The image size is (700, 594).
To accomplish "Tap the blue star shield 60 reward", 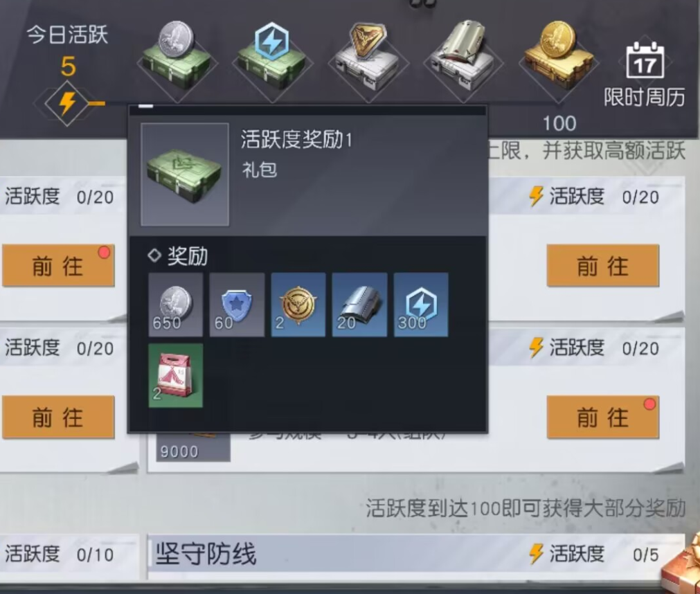I will (237, 305).
